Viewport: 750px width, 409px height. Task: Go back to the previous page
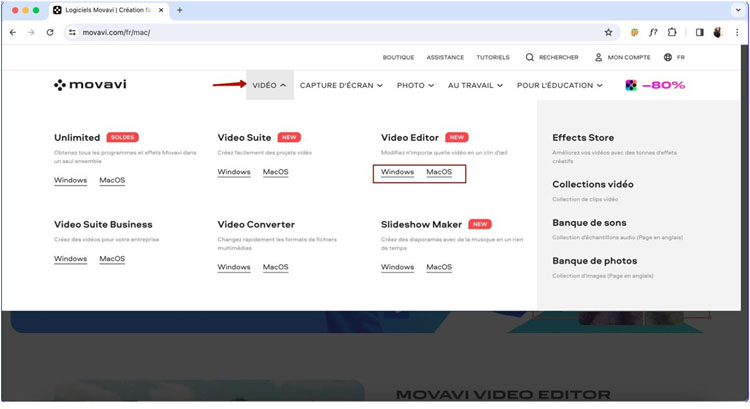[x=13, y=33]
